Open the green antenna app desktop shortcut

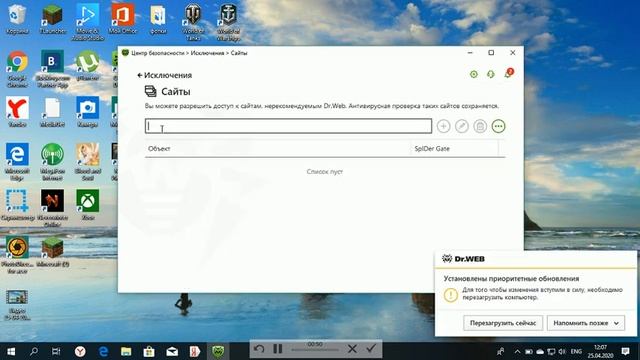pos(52,162)
